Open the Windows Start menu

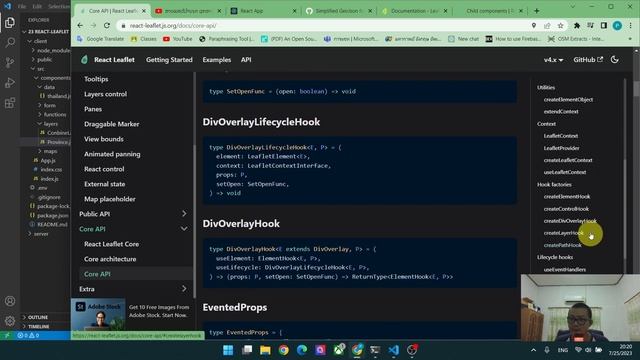228,350
